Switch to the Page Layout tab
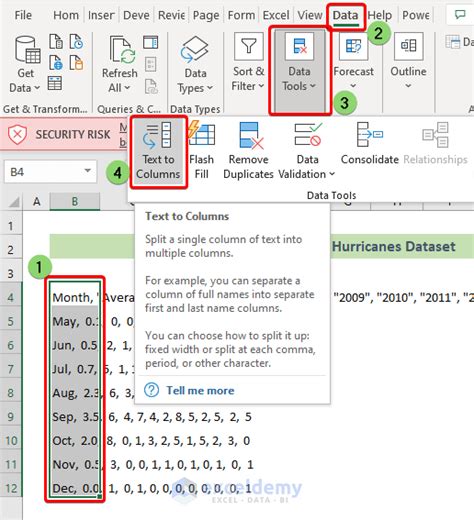474x520 pixels. point(206,15)
